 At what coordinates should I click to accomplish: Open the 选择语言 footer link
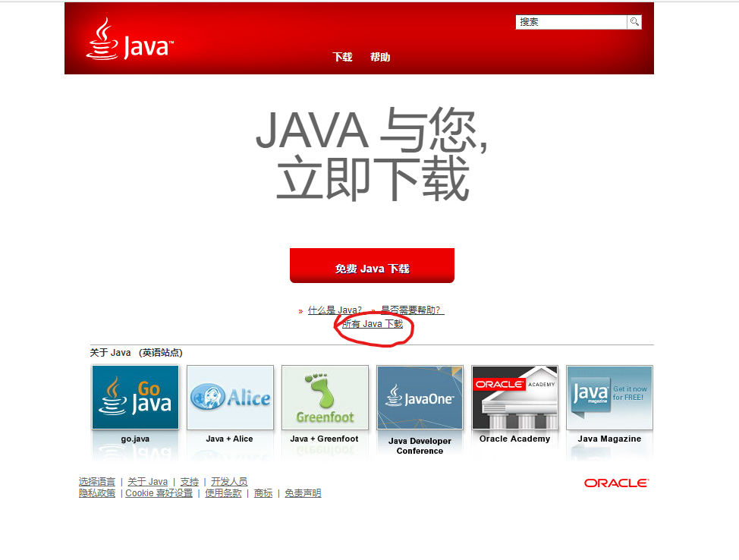(97, 482)
